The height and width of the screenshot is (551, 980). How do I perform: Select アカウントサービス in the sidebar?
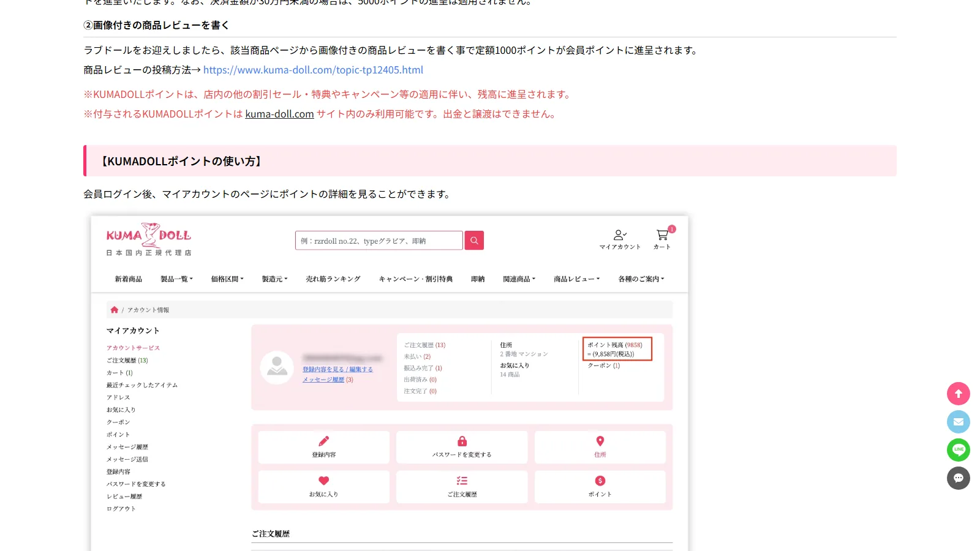point(133,348)
